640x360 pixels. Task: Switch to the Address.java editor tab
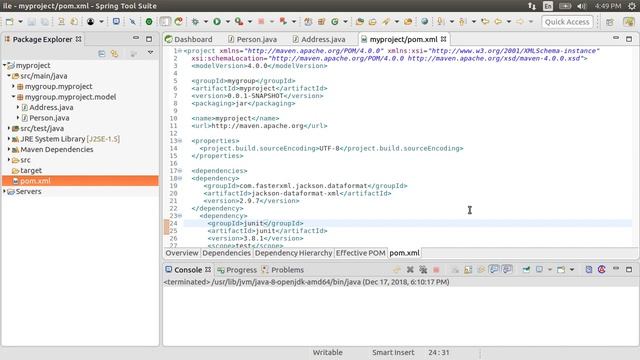click(x=319, y=39)
